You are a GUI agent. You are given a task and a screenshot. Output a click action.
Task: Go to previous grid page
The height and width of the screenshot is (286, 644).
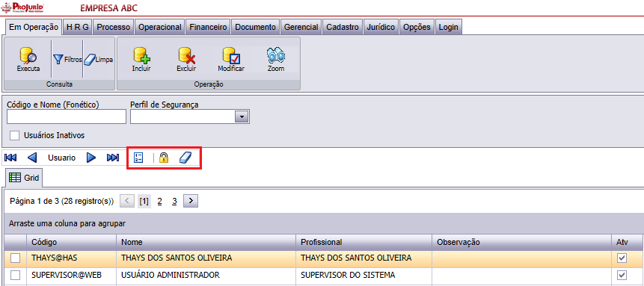click(x=127, y=201)
